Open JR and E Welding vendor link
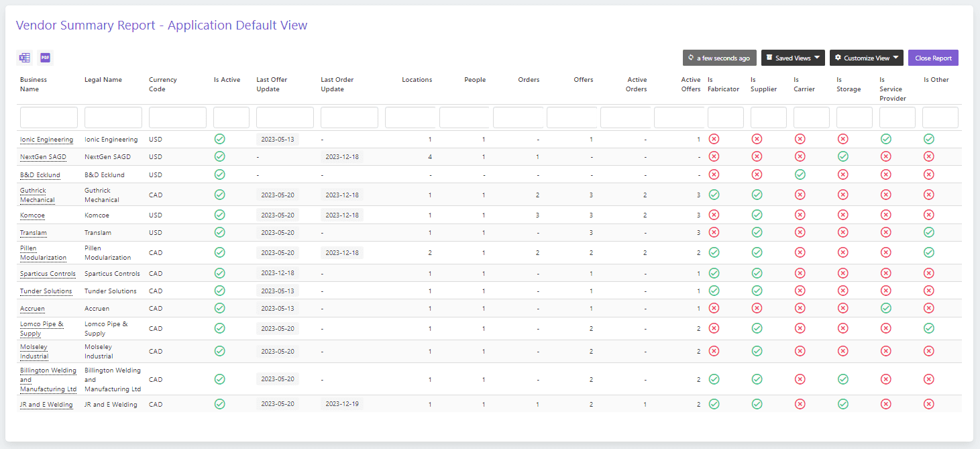 coord(46,405)
